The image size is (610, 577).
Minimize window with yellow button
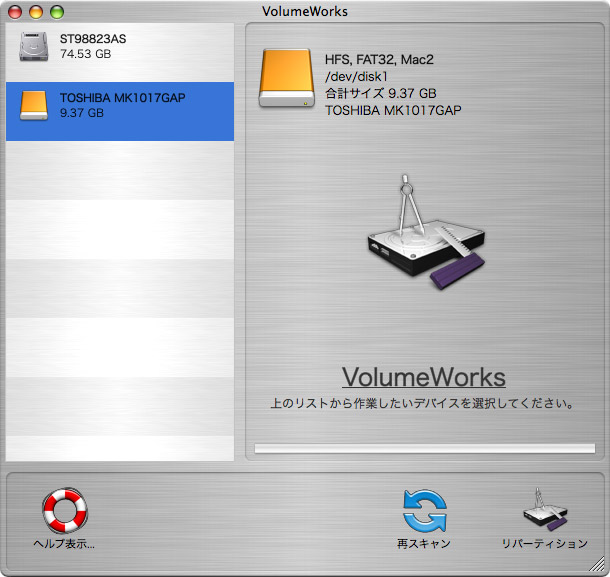click(36, 12)
